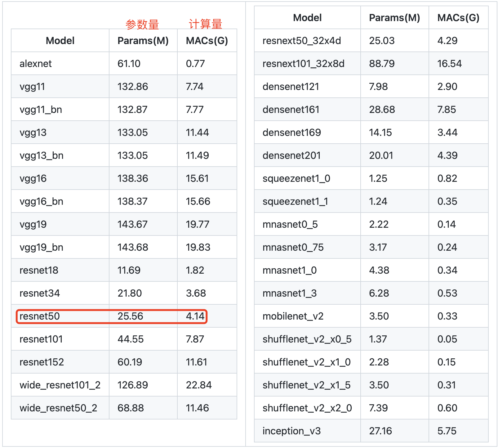This screenshot has height=448, width=498.
Task: Click the 2.22 params value of mnasnet0_5
Action: tap(379, 224)
